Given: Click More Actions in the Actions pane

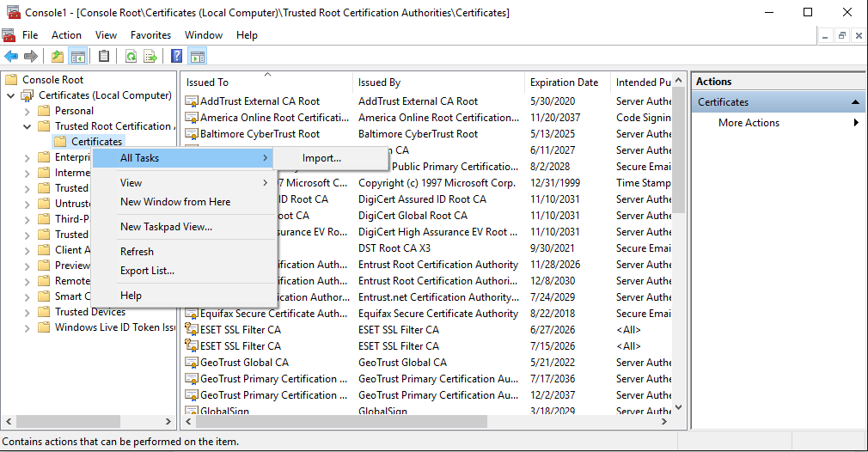Looking at the screenshot, I should 749,123.
